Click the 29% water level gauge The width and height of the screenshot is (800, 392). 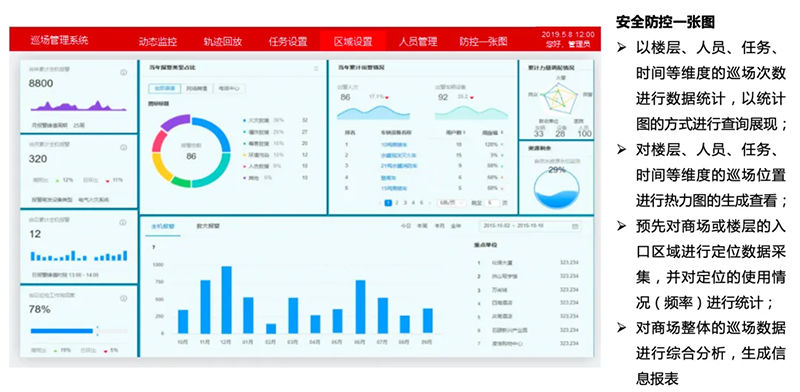point(556,189)
